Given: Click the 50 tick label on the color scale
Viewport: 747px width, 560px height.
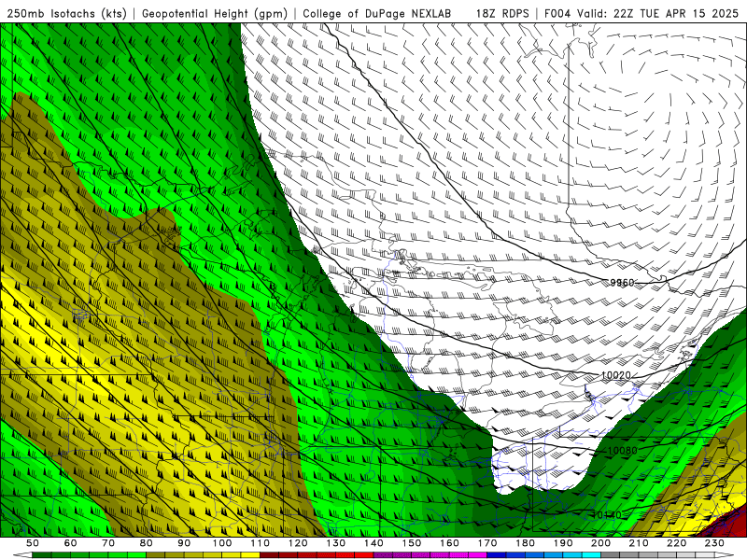Looking at the screenshot, I should [x=33, y=543].
